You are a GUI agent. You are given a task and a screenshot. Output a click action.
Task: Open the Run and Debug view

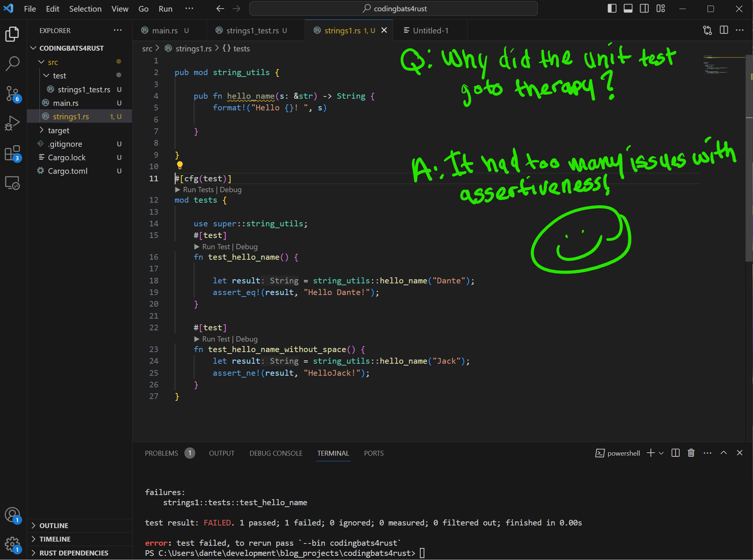(12, 123)
